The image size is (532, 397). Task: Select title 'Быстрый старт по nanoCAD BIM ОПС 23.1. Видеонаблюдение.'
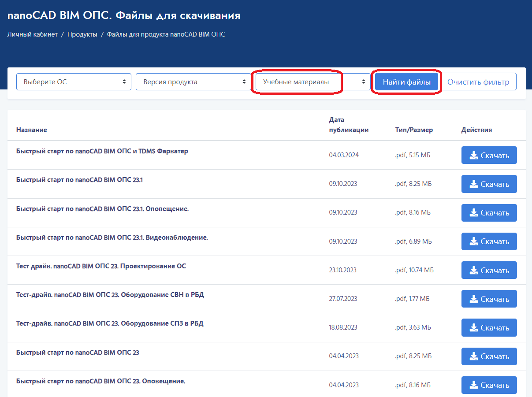tap(112, 237)
